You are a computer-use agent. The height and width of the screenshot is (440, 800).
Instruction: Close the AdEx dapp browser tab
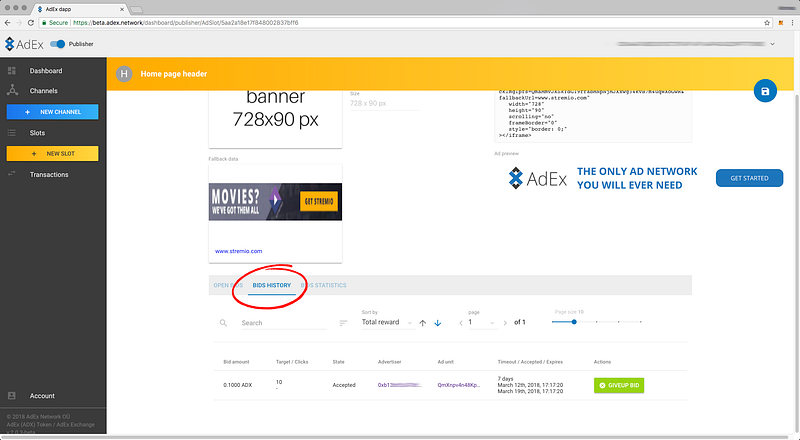[x=122, y=9]
